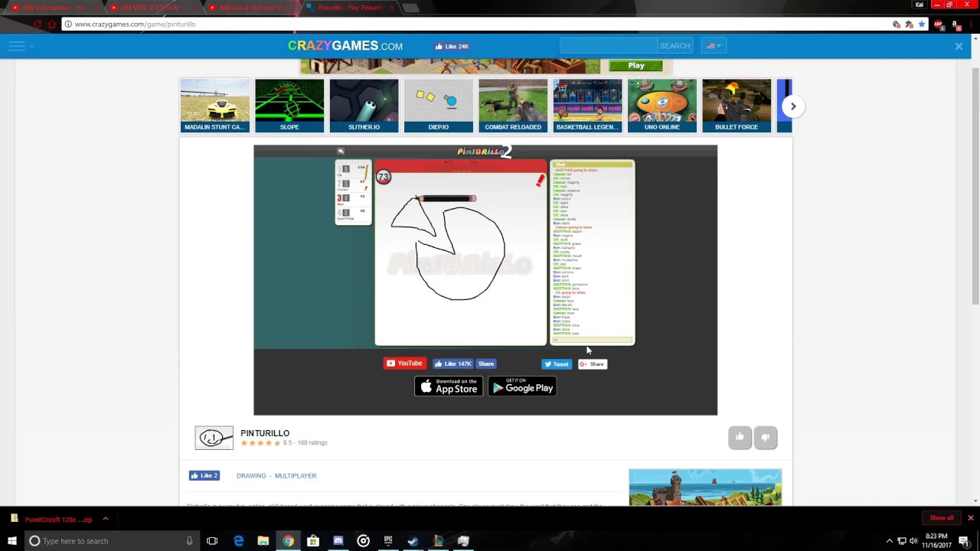Click the chat guess input box
The image size is (980, 551).
coord(593,341)
